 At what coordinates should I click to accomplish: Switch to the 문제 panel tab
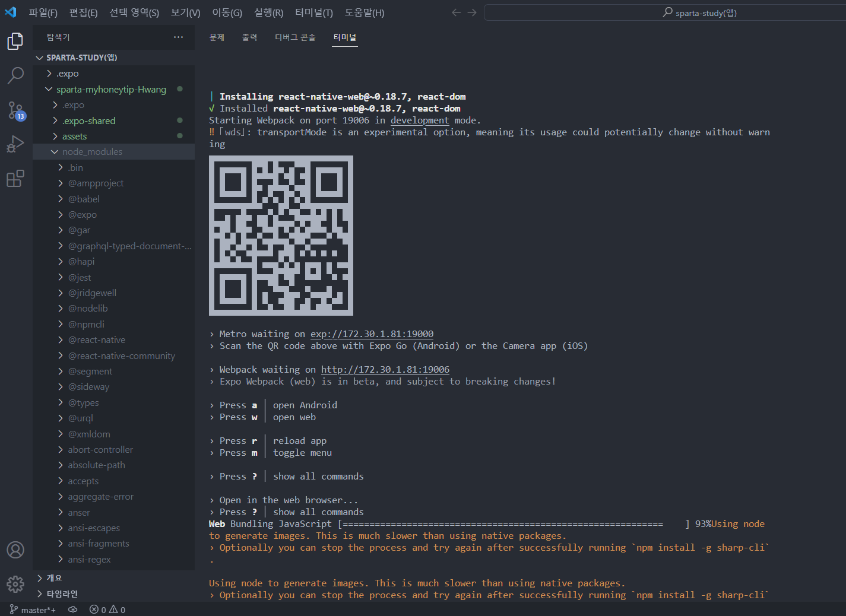coord(217,37)
